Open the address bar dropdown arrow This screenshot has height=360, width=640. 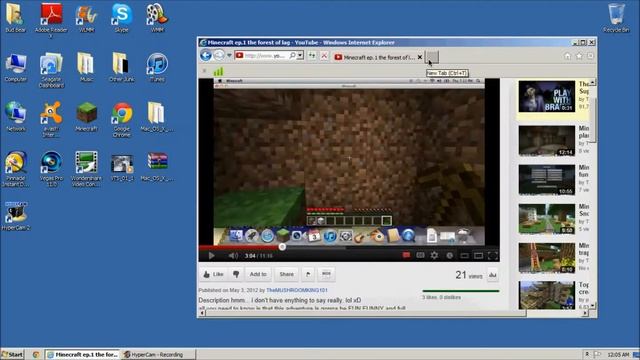tap(300, 56)
